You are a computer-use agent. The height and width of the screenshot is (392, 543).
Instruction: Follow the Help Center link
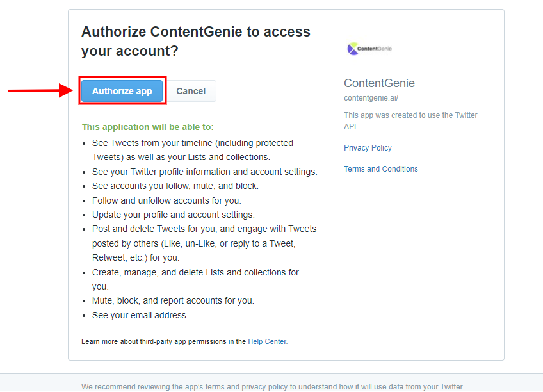click(267, 341)
